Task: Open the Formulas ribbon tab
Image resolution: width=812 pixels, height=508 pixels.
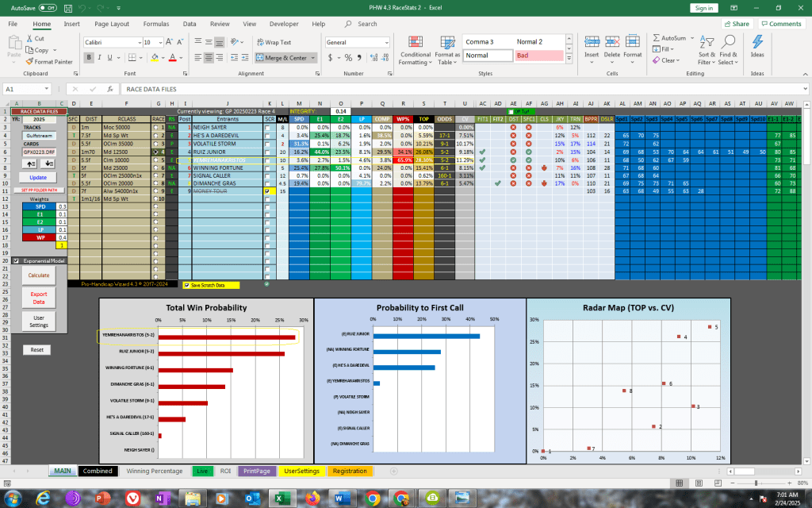Action: pyautogui.click(x=155, y=24)
